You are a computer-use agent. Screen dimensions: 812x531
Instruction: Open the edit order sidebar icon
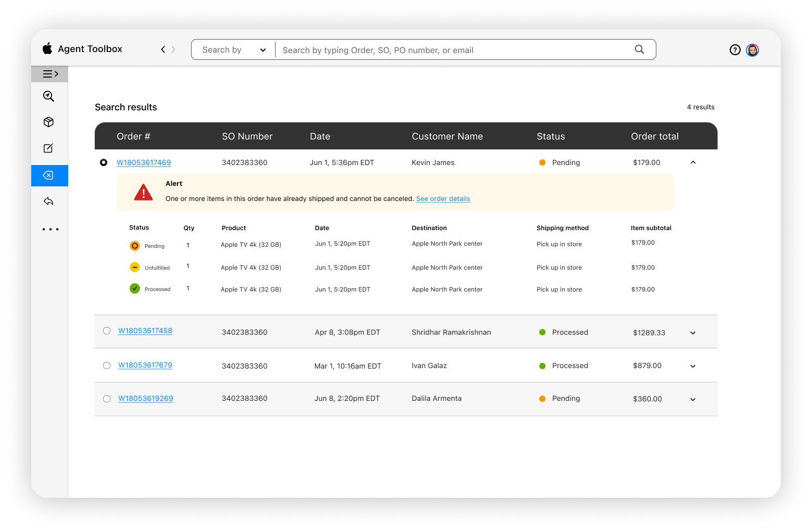pyautogui.click(x=48, y=148)
